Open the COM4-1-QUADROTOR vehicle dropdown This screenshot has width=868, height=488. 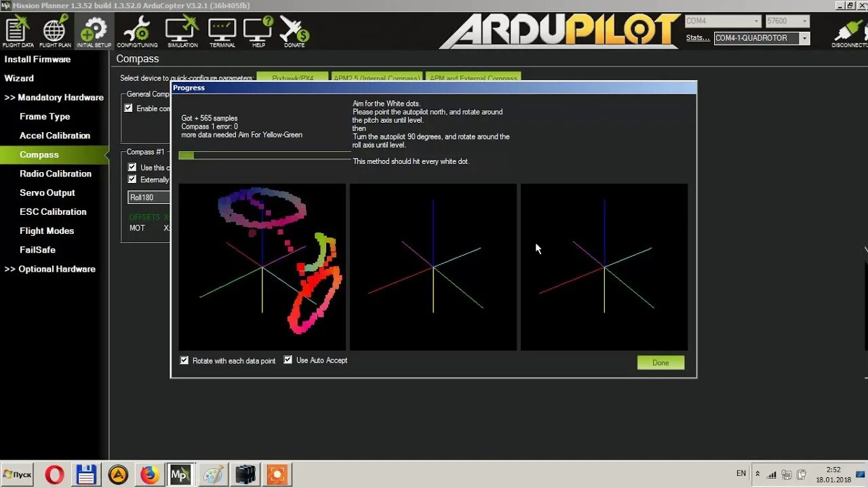762,38
